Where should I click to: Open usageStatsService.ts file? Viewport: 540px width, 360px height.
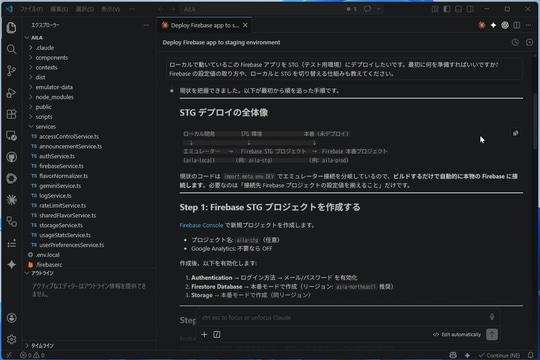65,235
